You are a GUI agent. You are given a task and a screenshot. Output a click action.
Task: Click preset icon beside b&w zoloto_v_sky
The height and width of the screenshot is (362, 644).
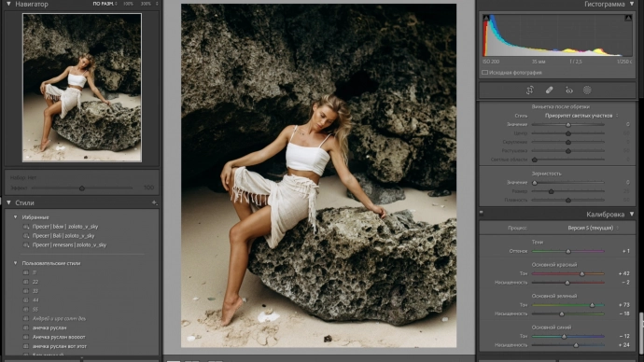pyautogui.click(x=26, y=227)
